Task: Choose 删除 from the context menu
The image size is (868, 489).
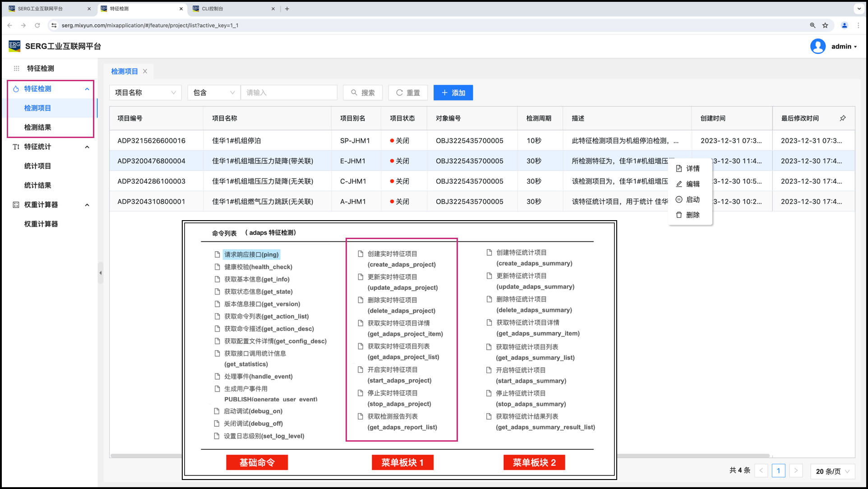Action: coord(693,215)
